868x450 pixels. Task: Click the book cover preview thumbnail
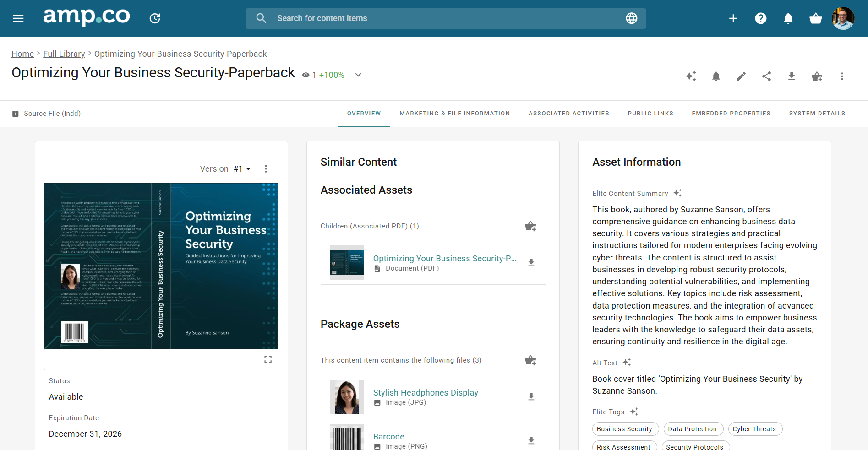click(161, 266)
